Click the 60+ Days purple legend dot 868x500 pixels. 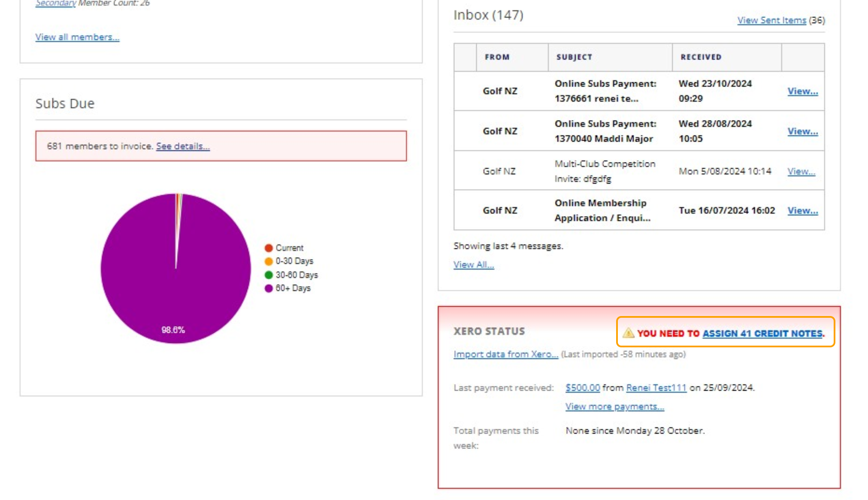[x=269, y=288]
